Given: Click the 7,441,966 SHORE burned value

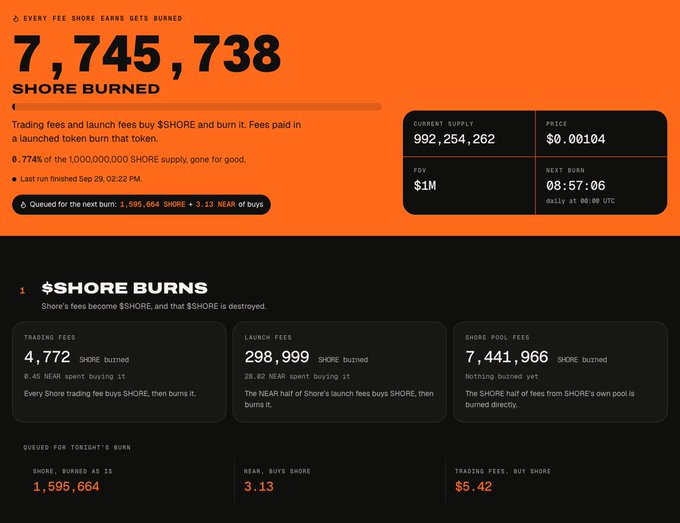Looking at the screenshot, I should (x=507, y=357).
